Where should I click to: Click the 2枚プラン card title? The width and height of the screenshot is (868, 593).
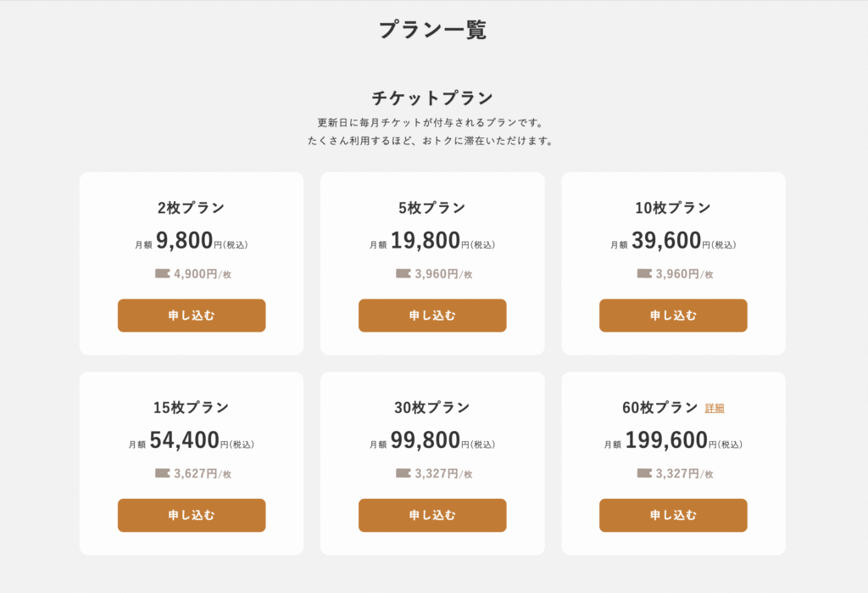tap(192, 208)
